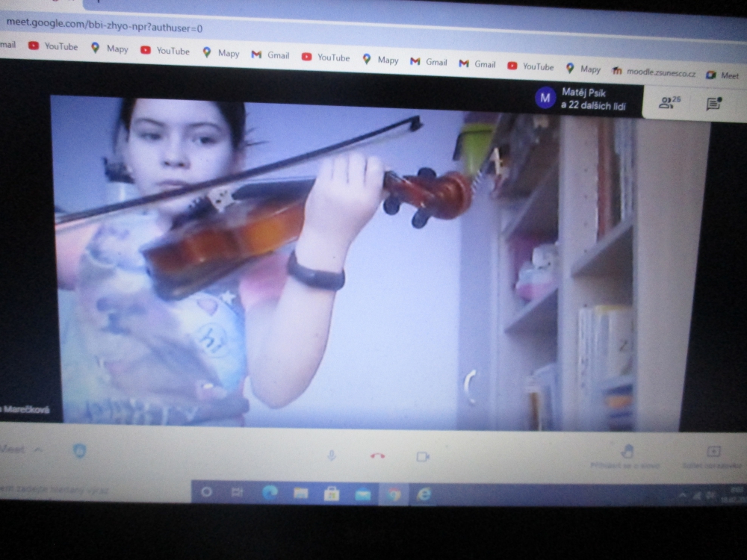Click the 'Marečková' name label on video
Viewport: 747px width, 560px height.
click(26, 409)
